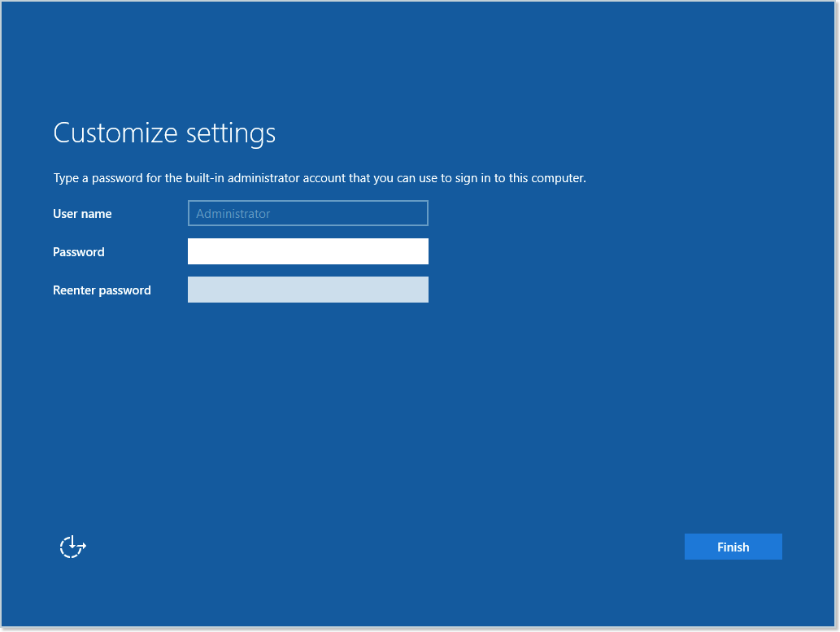840x632 pixels.
Task: Click the word "Customize" in the title
Action: pyautogui.click(x=116, y=133)
